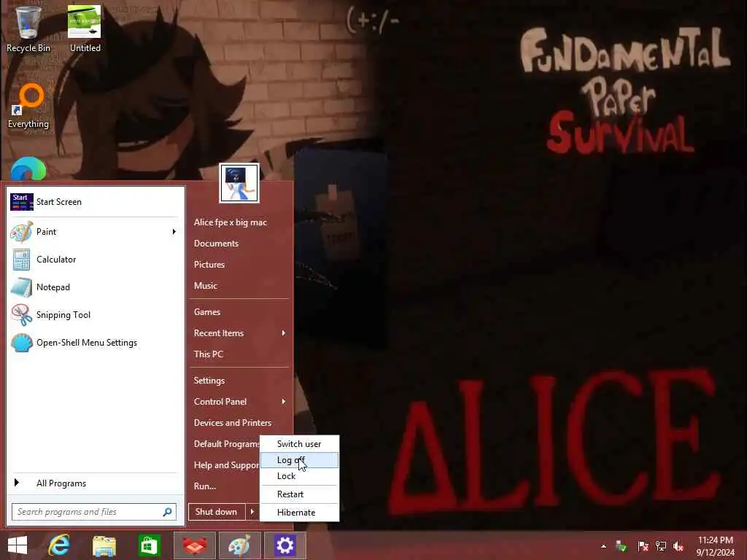
Task: Expand the Control Panel submenu arrow
Action: point(284,402)
